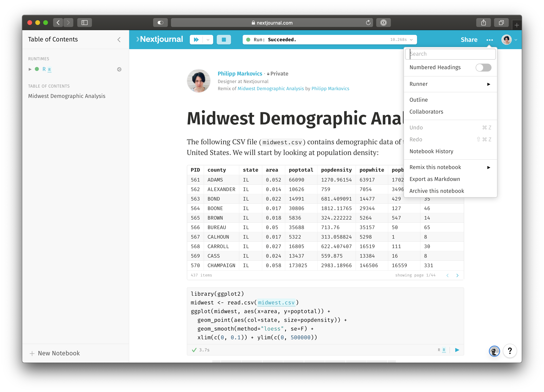Open Remix this notebook submenu
The image size is (544, 392).
(450, 167)
